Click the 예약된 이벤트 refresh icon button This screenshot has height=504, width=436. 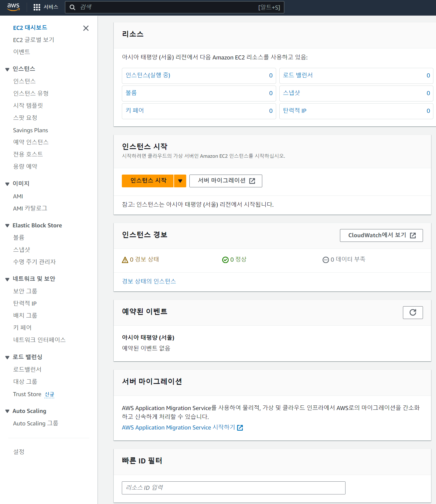(x=413, y=312)
